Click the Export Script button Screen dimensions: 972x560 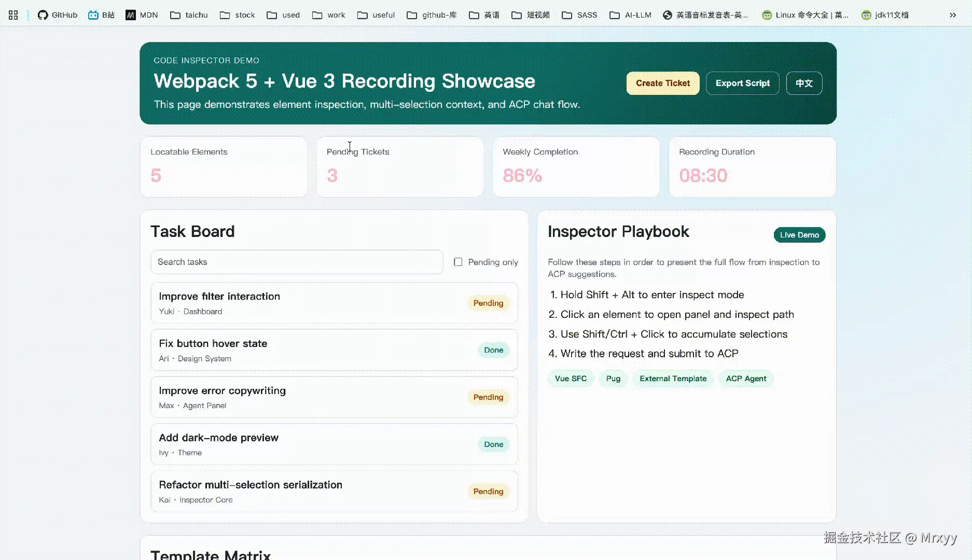click(x=743, y=83)
